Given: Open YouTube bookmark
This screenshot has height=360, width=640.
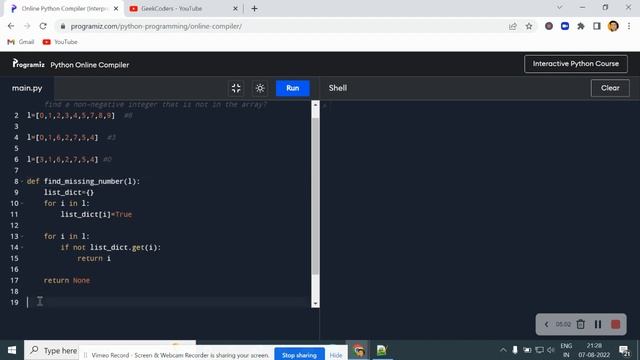Looking at the screenshot, I should click(60, 42).
